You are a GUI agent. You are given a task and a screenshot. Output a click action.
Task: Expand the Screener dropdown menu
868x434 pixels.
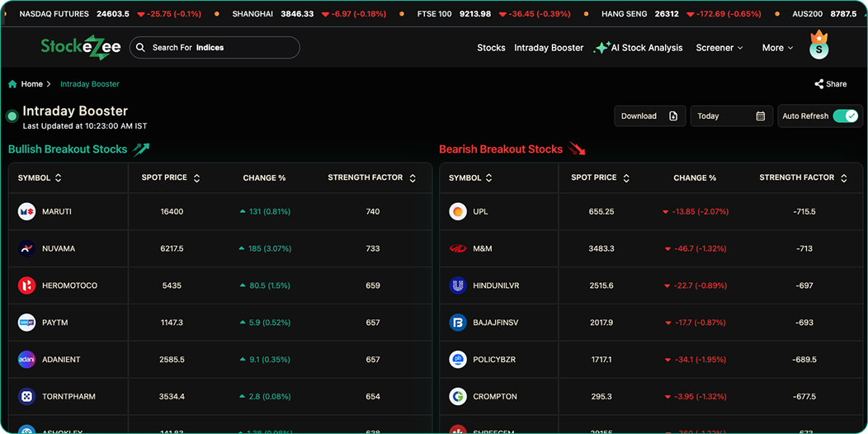pyautogui.click(x=719, y=48)
